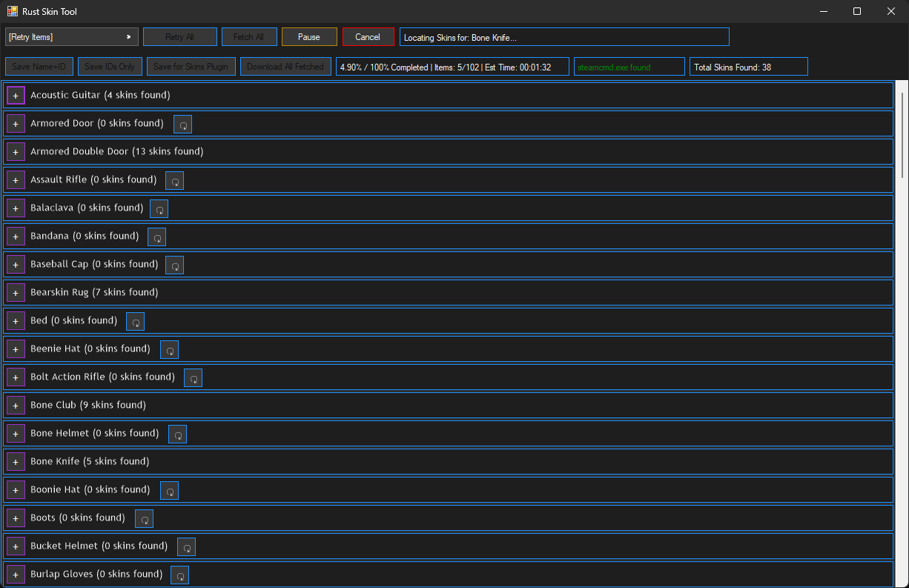Screen dimensions: 909x588
Task: Select the Bone Knife (5 skins found) label
Action: (x=90, y=461)
